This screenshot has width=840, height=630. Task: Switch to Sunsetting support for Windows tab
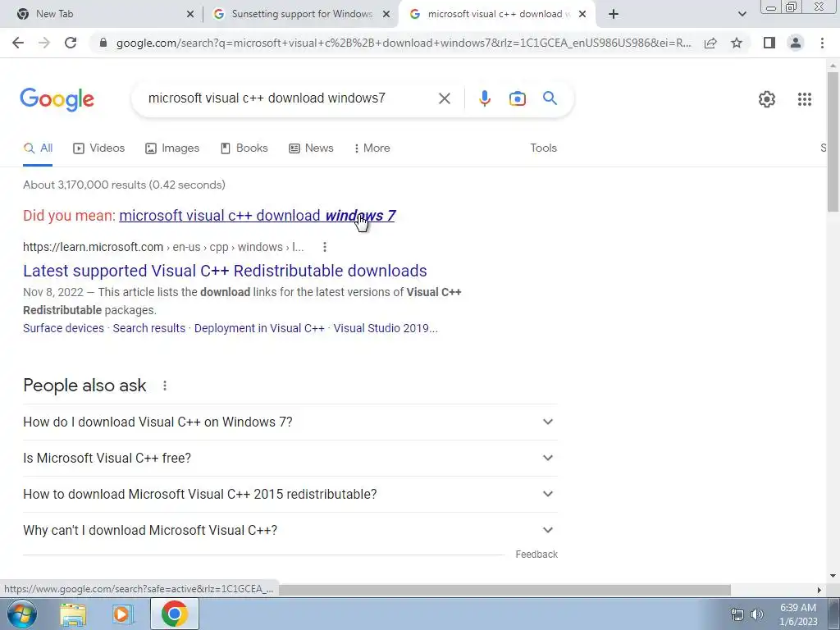[300, 14]
